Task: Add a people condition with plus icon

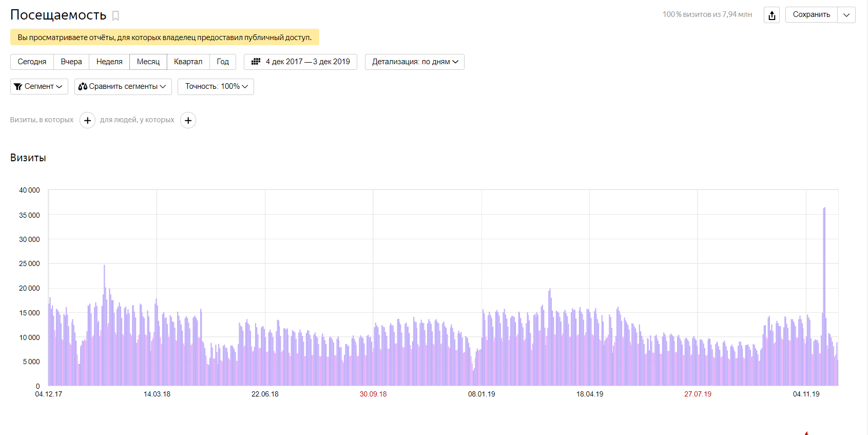Action: click(188, 120)
